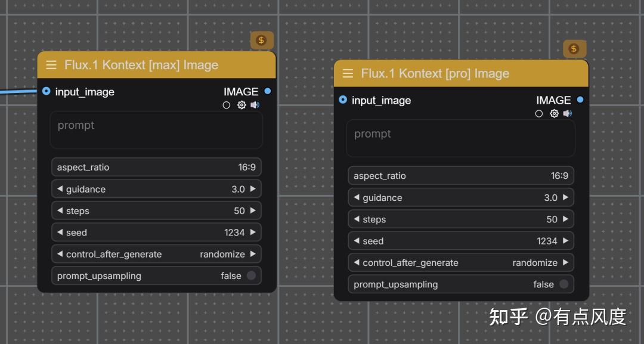Decrease guidance on the [pro] node

coord(357,197)
